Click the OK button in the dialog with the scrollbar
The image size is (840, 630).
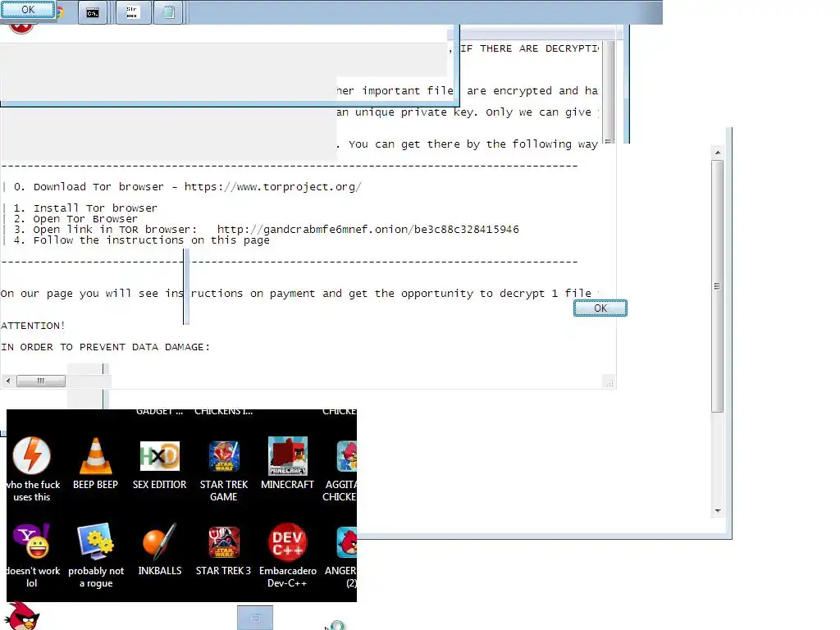pos(600,308)
